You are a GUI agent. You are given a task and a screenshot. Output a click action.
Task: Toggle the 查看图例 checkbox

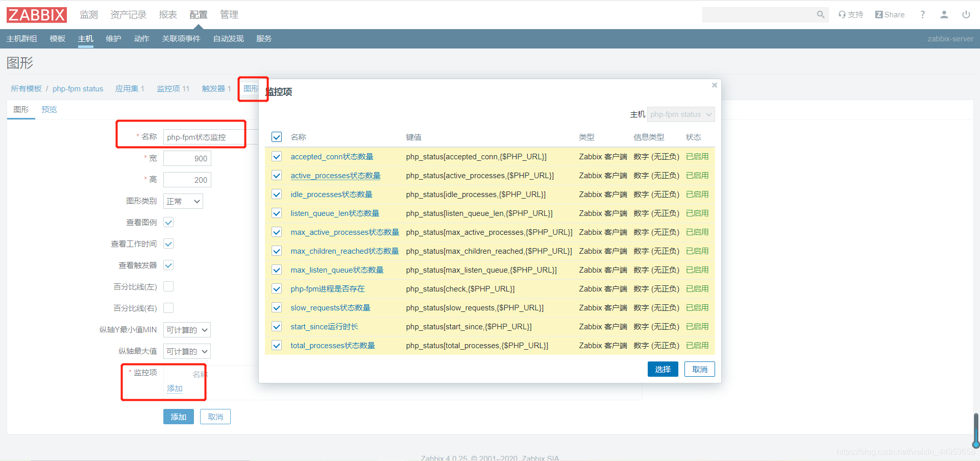[x=168, y=223]
